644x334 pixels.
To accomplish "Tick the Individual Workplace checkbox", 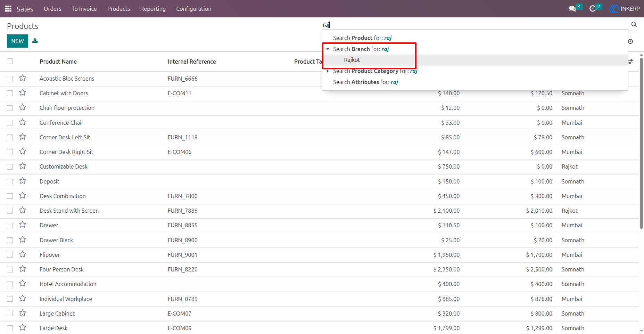I will [10, 299].
